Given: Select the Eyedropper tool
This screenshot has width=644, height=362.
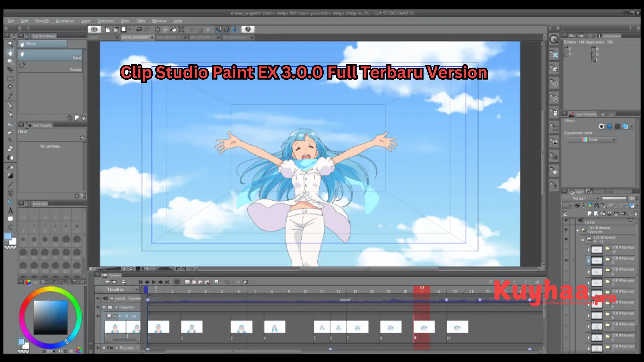Looking at the screenshot, I should coord(10,96).
